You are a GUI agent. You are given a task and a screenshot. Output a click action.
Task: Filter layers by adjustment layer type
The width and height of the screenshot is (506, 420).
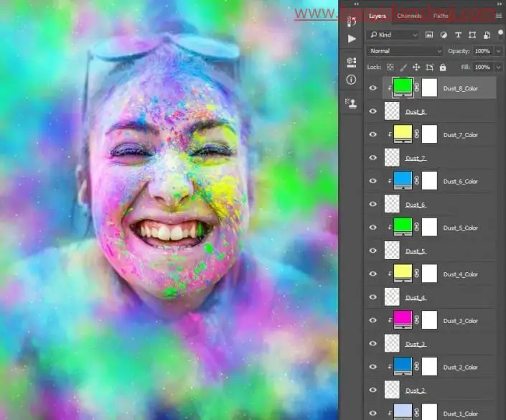point(444,35)
